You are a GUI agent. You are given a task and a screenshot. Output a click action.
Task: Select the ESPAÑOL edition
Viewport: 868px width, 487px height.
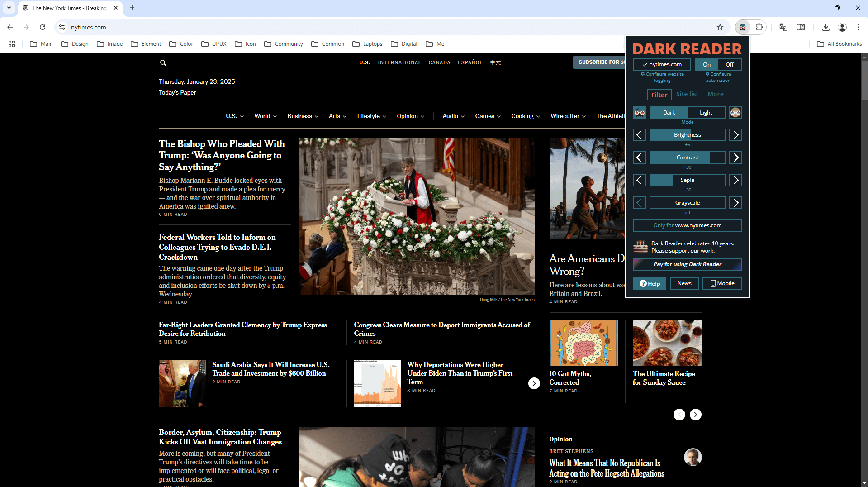click(470, 63)
